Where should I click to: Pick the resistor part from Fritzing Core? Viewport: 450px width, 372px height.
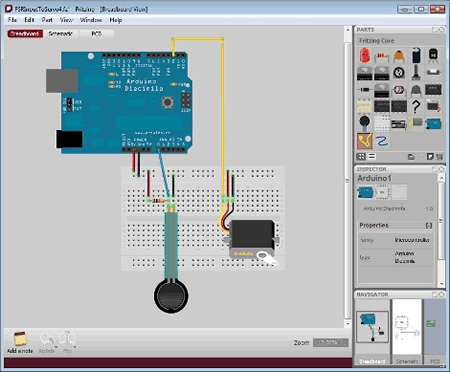[382, 57]
